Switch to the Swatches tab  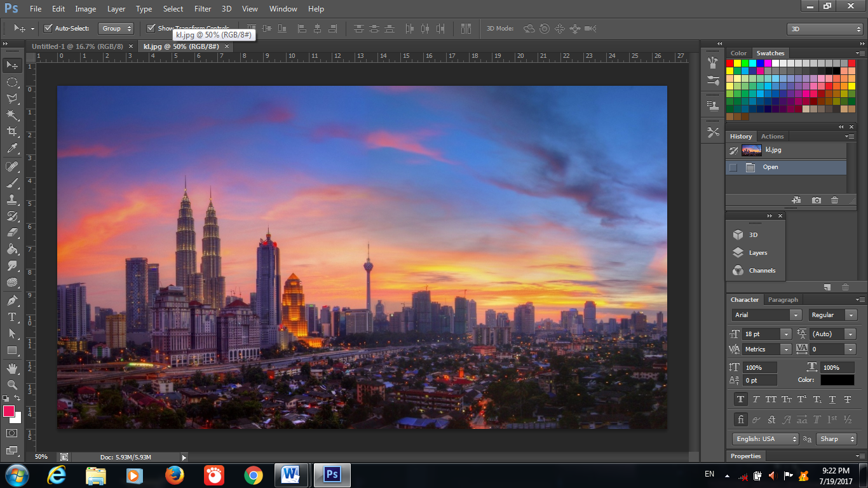click(x=770, y=53)
